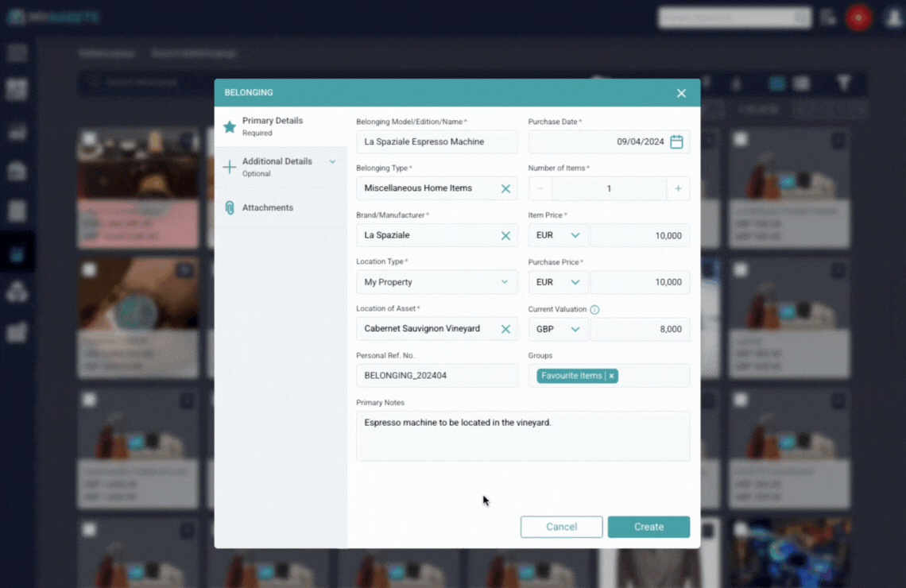Click the Create button
Image resolution: width=906 pixels, height=588 pixels.
[649, 527]
